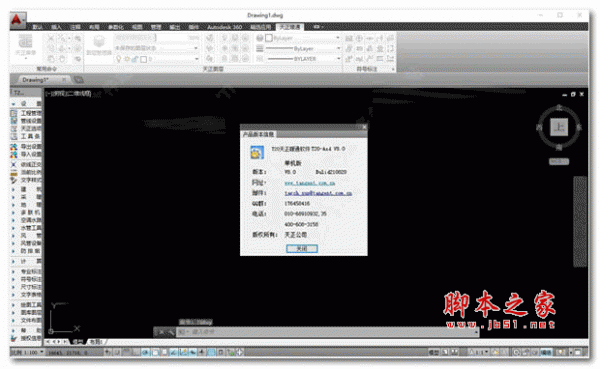The image size is (600, 369).
Task: Click the navigation bar on right edge
Action: tap(580, 221)
